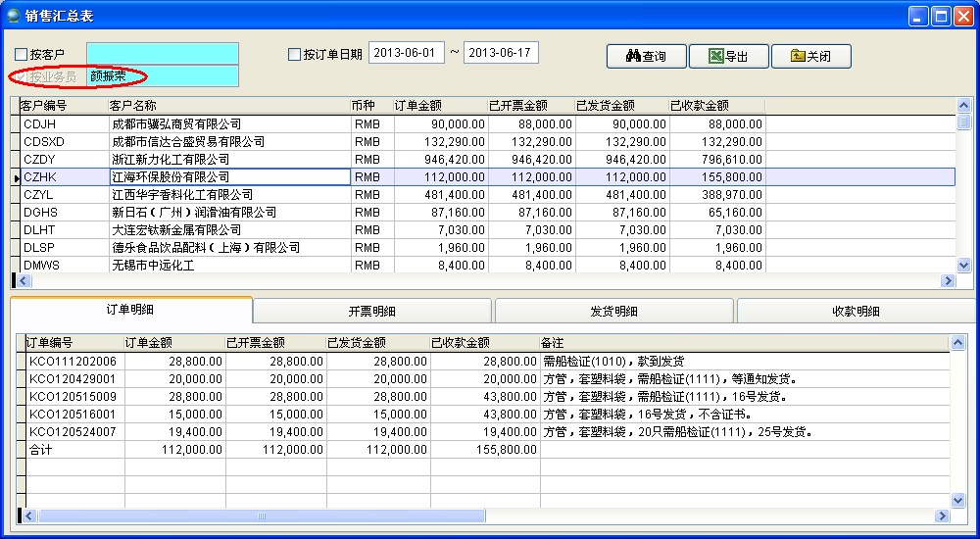
Task: Click the upper grid scroll-down arrow
Action: coord(963,265)
